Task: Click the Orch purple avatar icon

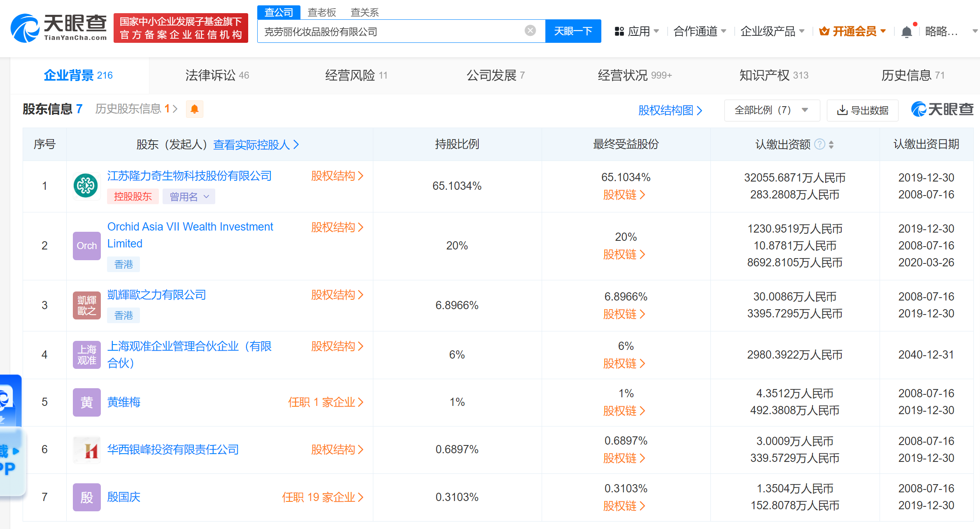Action: pos(86,246)
